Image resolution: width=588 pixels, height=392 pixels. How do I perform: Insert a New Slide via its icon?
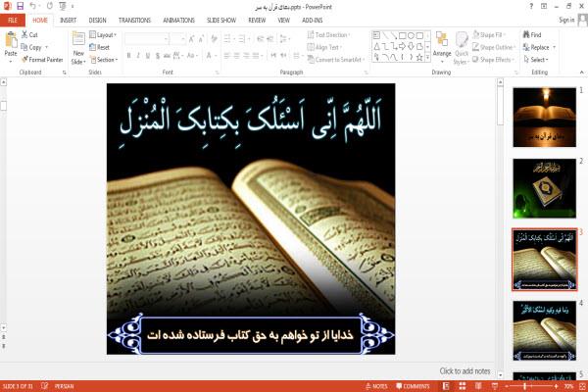[x=78, y=39]
